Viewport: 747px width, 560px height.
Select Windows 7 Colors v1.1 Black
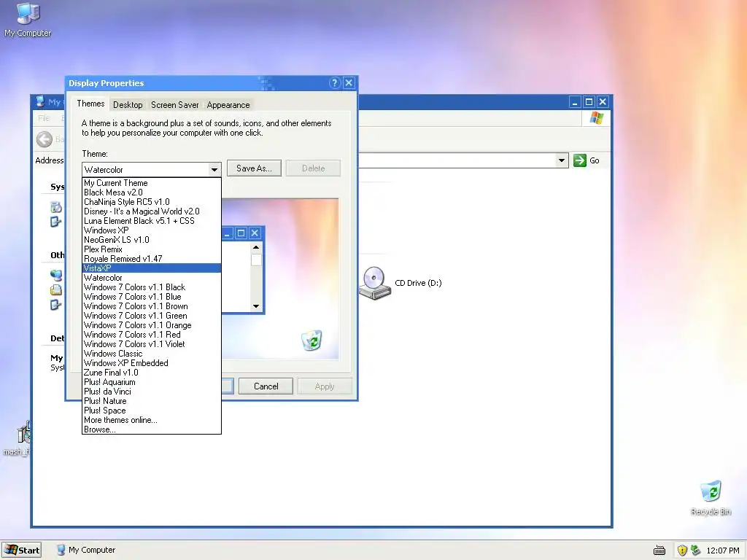click(152, 287)
